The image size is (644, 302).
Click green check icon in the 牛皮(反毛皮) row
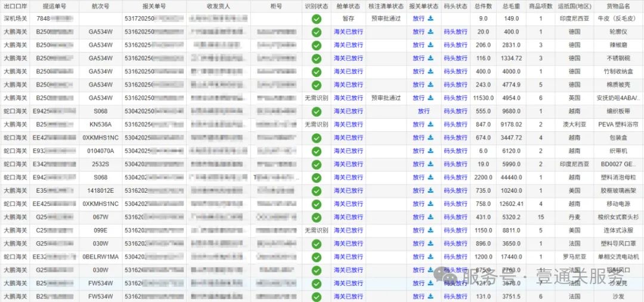pos(316,19)
